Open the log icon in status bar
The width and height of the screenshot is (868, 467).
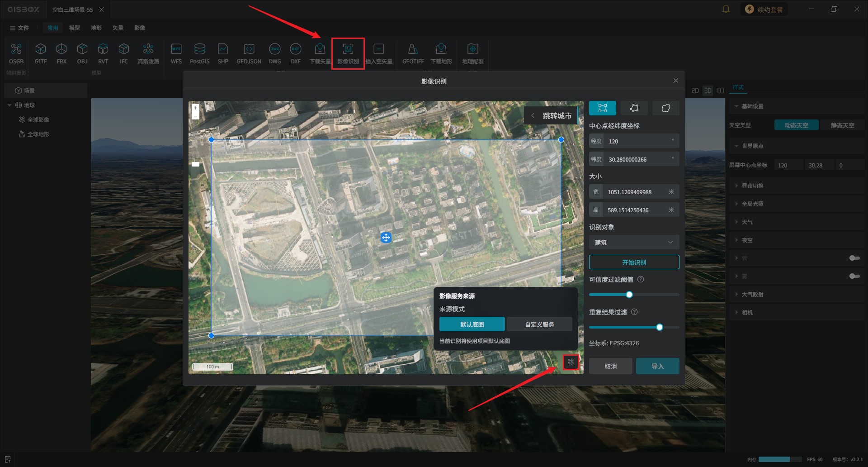click(8, 459)
